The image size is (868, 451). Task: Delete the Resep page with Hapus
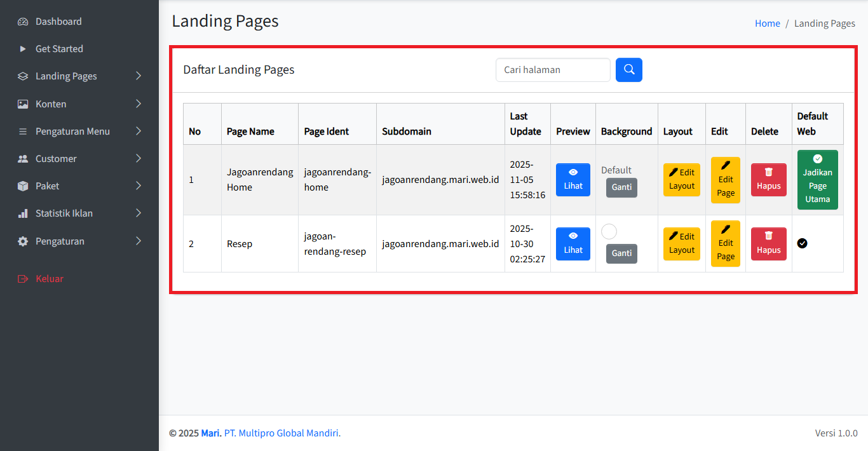pyautogui.click(x=768, y=244)
